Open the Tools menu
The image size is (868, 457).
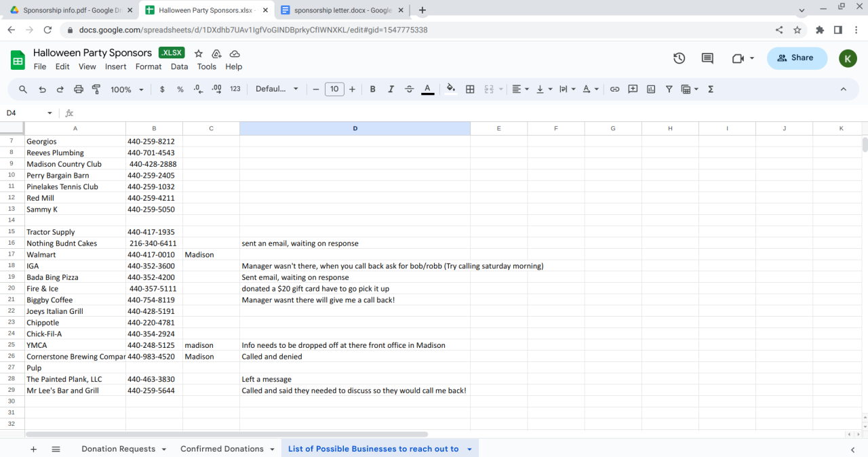(x=207, y=66)
